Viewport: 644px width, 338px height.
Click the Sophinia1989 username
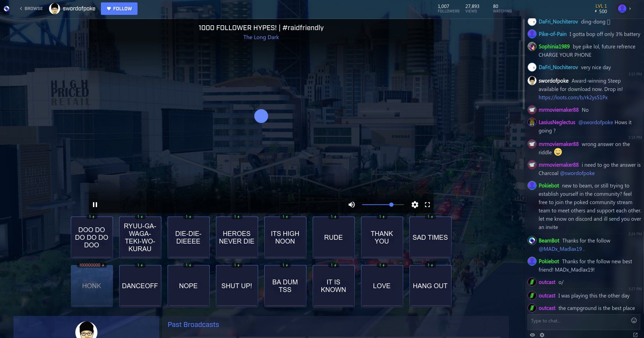click(x=554, y=46)
